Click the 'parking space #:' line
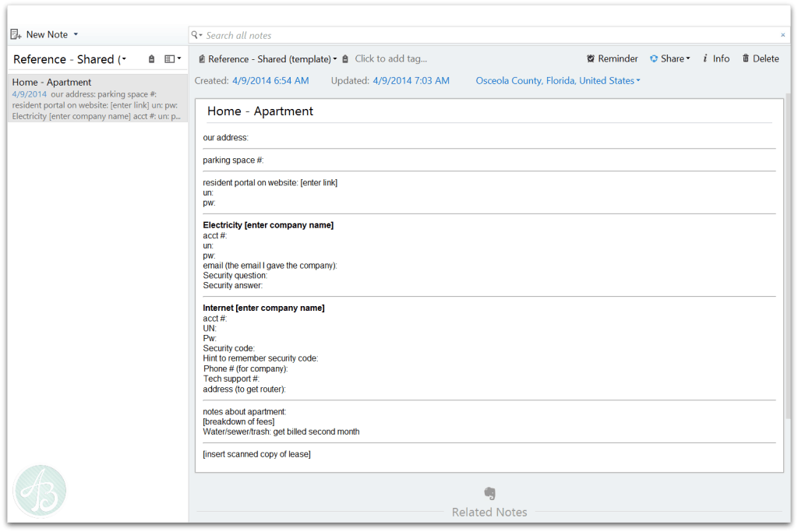798x532 pixels. [x=233, y=160]
